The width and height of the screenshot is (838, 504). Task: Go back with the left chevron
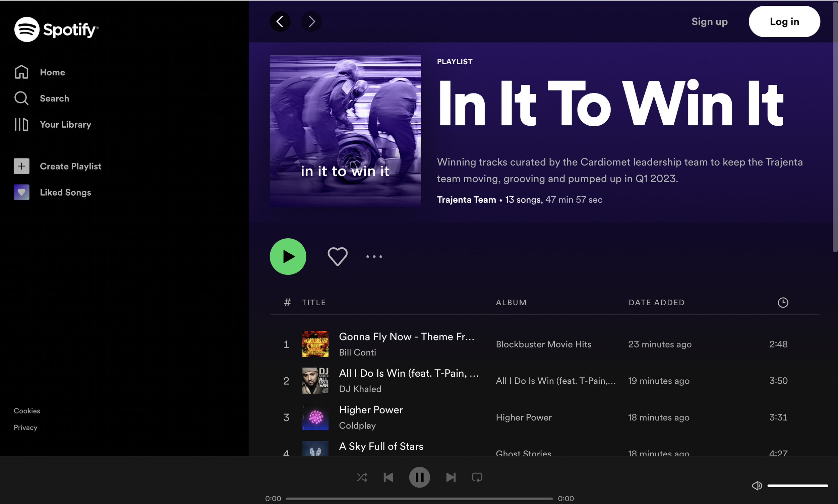280,21
